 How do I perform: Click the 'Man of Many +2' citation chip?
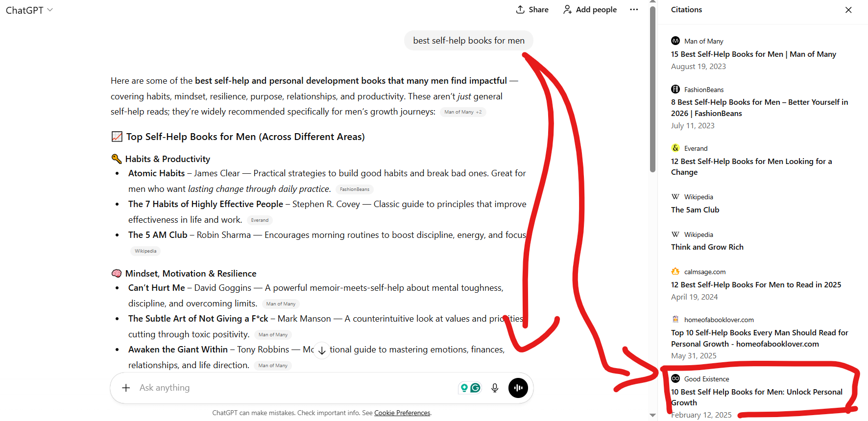click(463, 112)
